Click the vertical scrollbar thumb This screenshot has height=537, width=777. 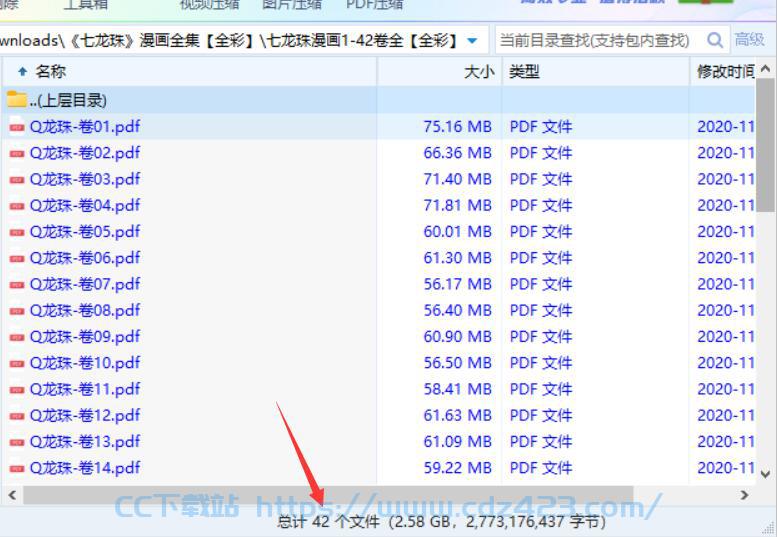point(765,144)
